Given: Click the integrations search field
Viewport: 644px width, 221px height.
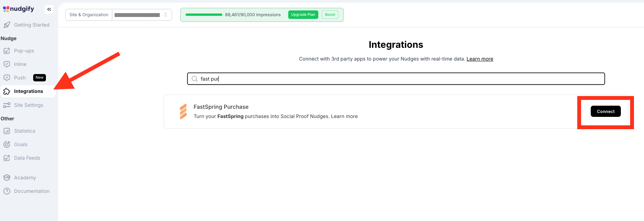Looking at the screenshot, I should [x=396, y=79].
